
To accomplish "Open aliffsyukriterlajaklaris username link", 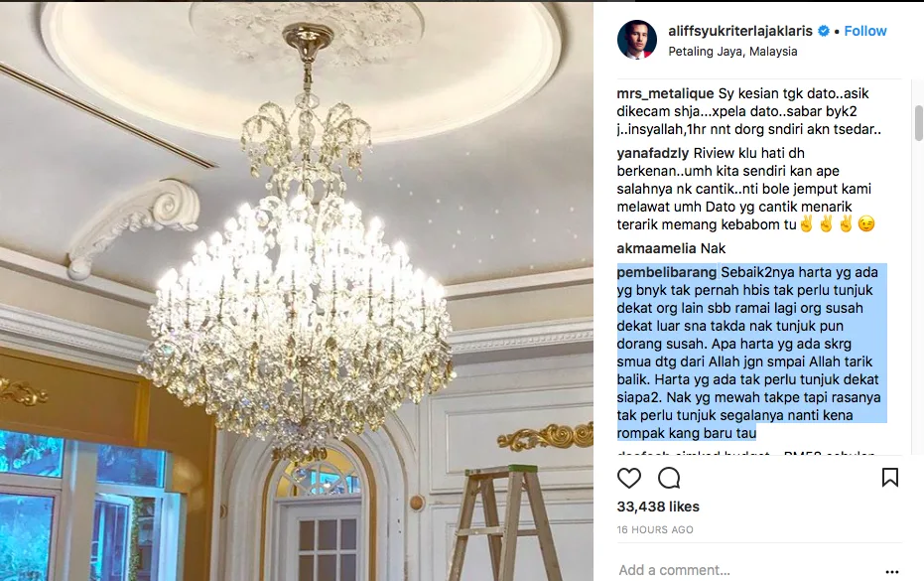I will 740,31.
